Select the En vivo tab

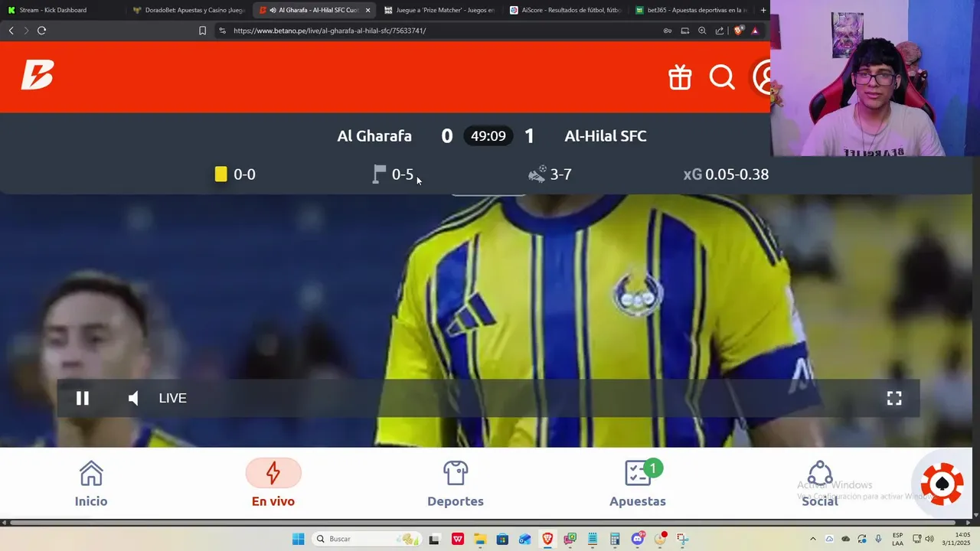coord(273,484)
